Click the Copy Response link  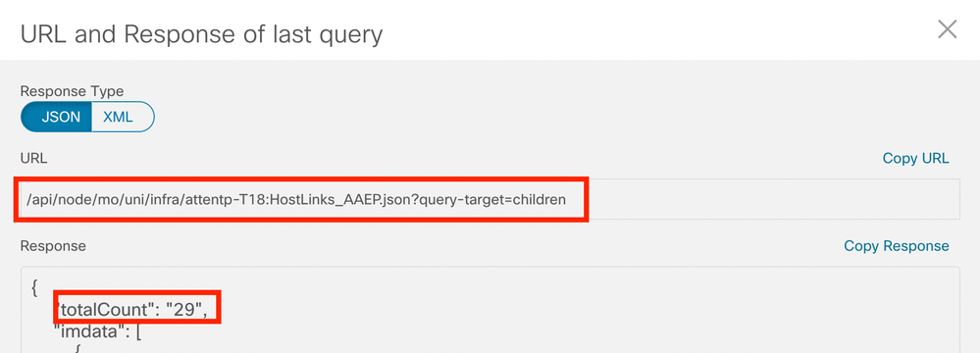[897, 245]
